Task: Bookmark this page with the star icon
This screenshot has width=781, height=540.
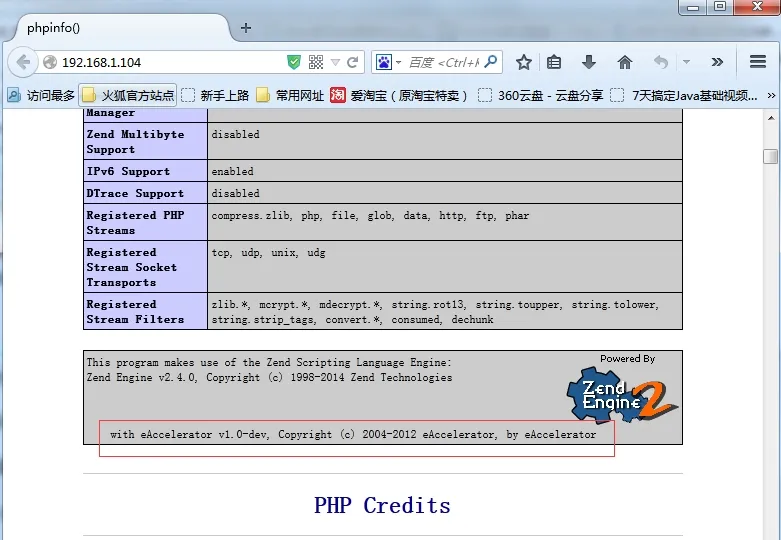Action: (523, 62)
